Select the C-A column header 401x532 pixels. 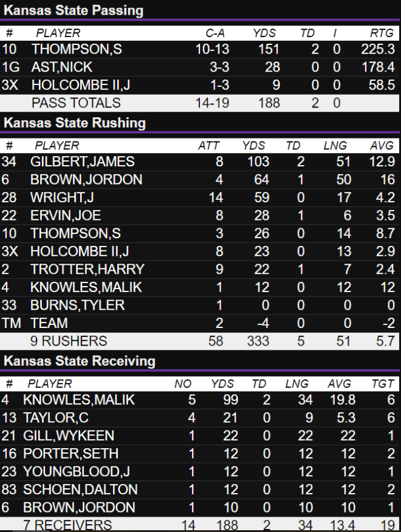[215, 33]
